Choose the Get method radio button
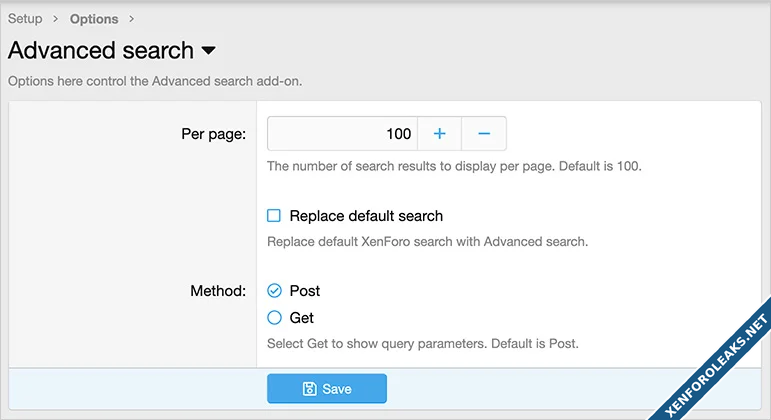This screenshot has width=771, height=420. (x=274, y=318)
